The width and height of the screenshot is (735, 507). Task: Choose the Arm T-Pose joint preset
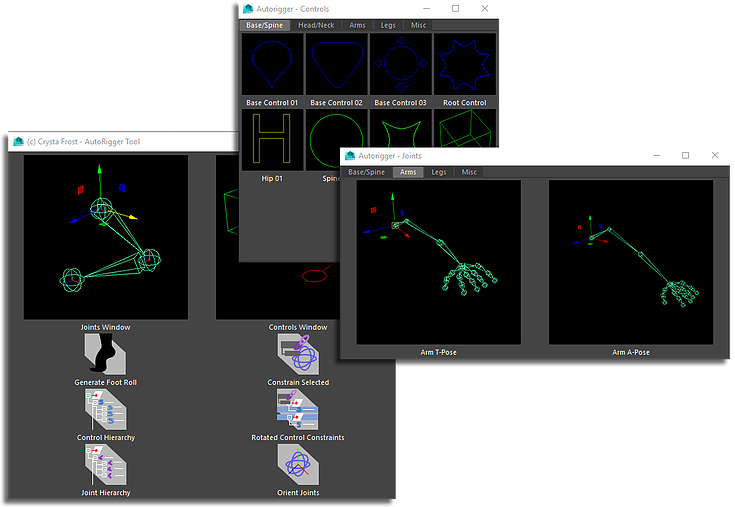click(438, 262)
